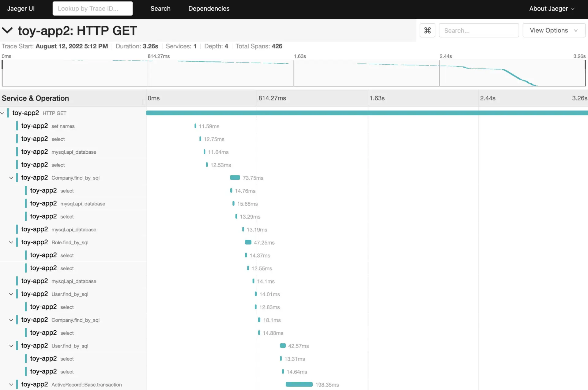Click the keyboard shortcuts command icon
Viewport: 588px width, 390px height.
point(427,30)
